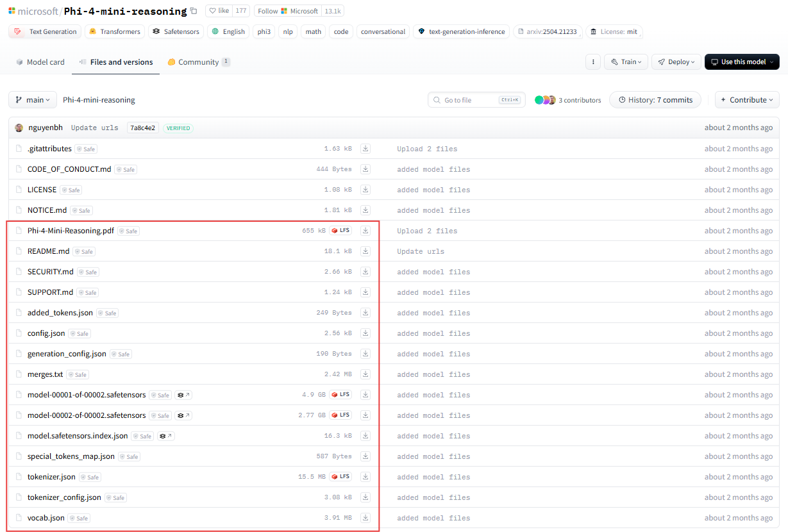Download model-00002-of-00002.safetensors
788x532 pixels.
(365, 415)
